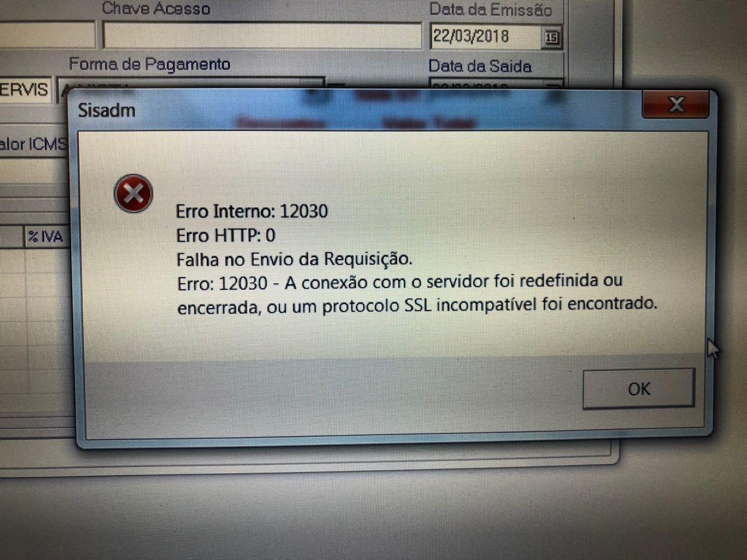
Task: Open the Forma de Pagamento combo box
Action: click(x=193, y=83)
